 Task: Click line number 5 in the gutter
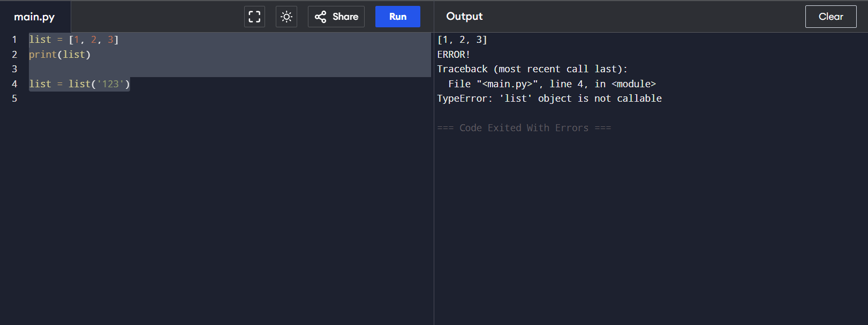point(14,99)
